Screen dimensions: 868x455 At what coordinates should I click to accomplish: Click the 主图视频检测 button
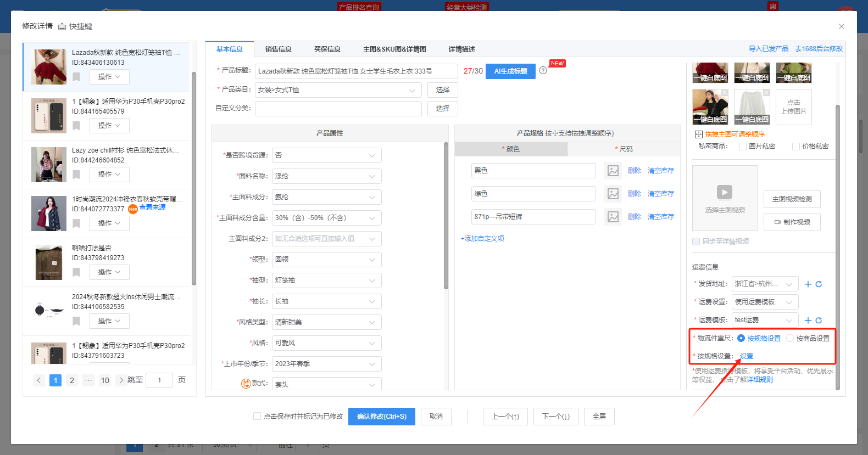(792, 199)
